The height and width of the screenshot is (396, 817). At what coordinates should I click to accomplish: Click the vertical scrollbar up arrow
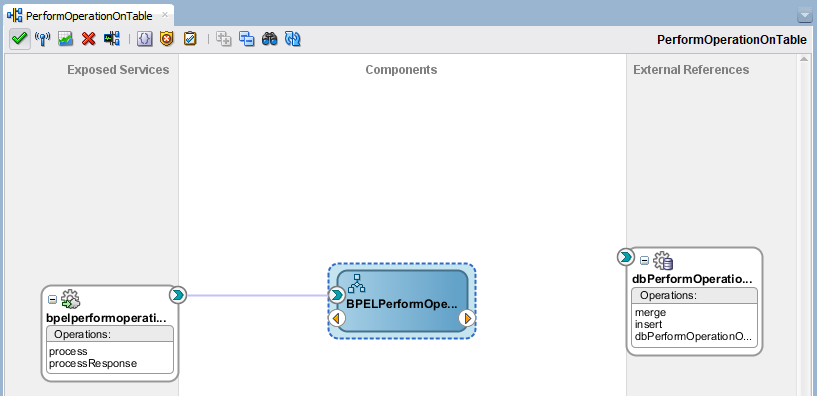pos(803,60)
